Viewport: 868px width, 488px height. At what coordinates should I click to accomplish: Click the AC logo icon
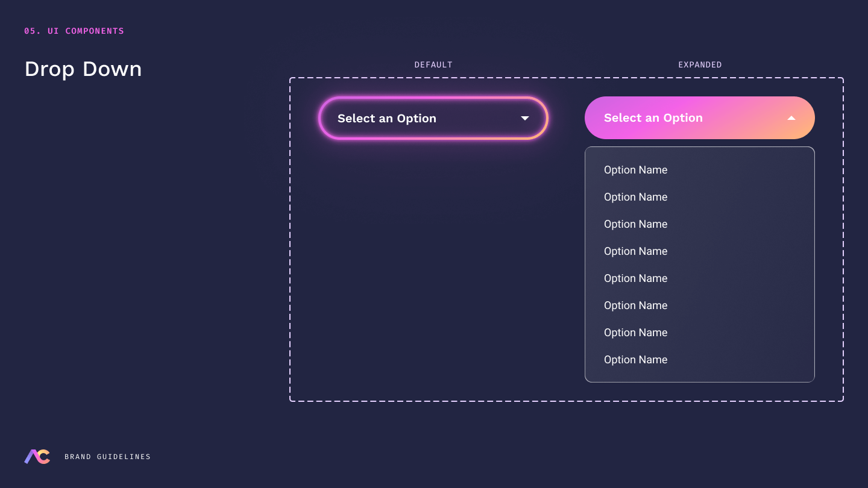37,457
